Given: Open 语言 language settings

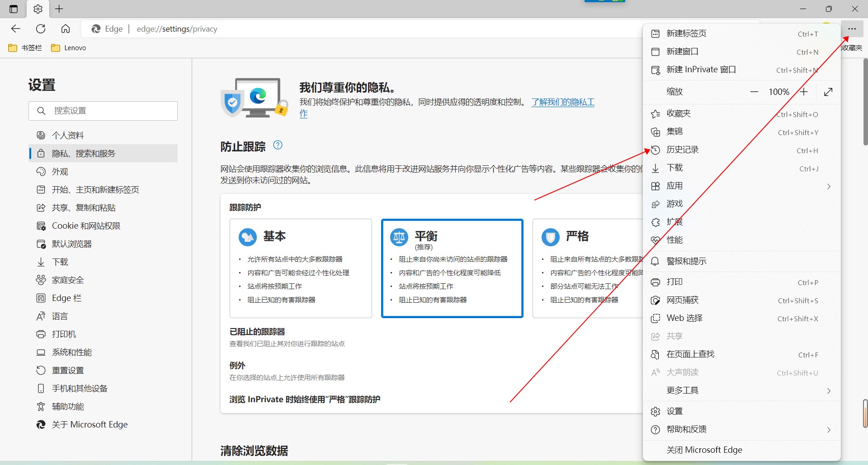Looking at the screenshot, I should (x=103, y=316).
